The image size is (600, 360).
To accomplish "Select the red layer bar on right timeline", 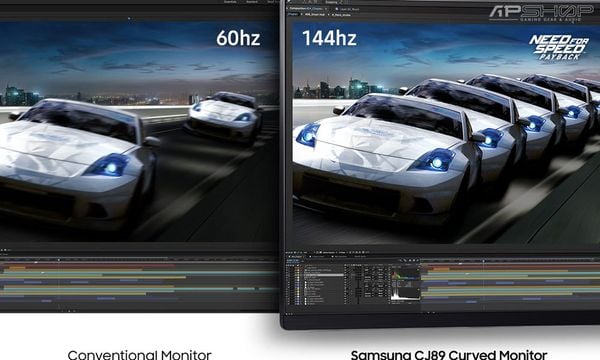I will point(510,267).
